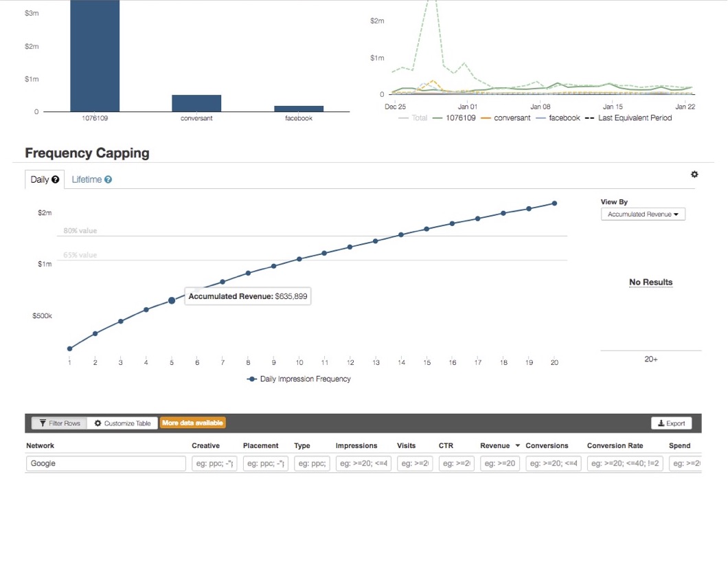Sort by the Creative column header

(x=205, y=445)
